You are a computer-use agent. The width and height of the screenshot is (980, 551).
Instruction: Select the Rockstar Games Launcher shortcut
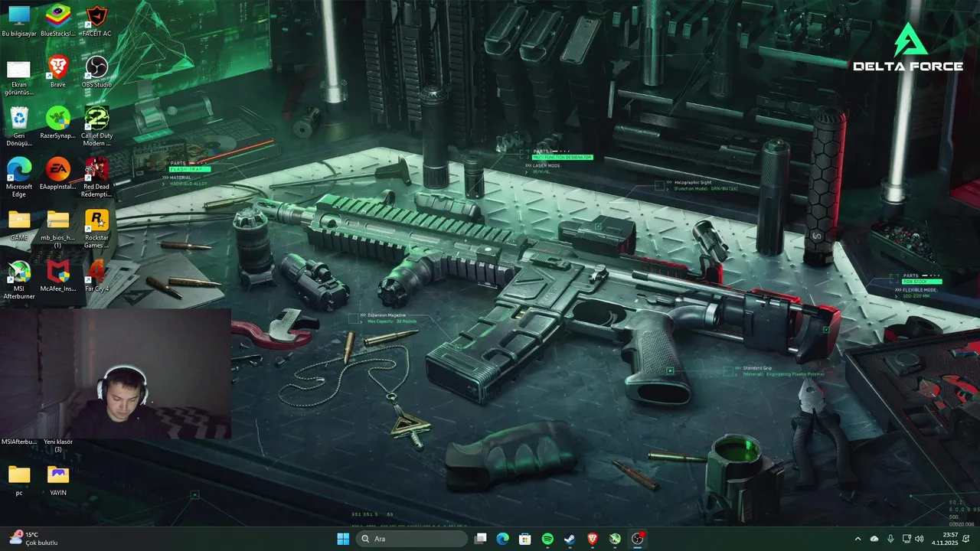click(x=96, y=229)
